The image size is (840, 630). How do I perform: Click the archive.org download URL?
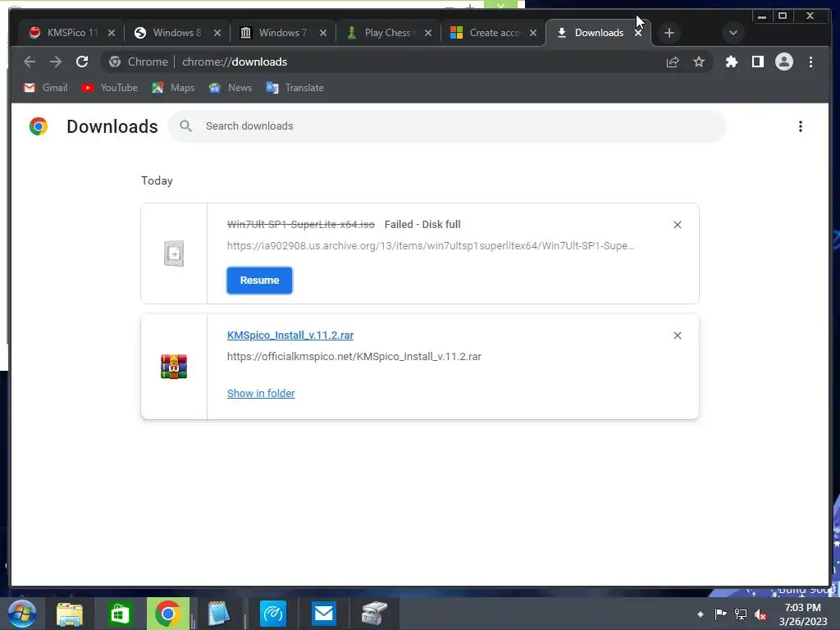(x=431, y=246)
